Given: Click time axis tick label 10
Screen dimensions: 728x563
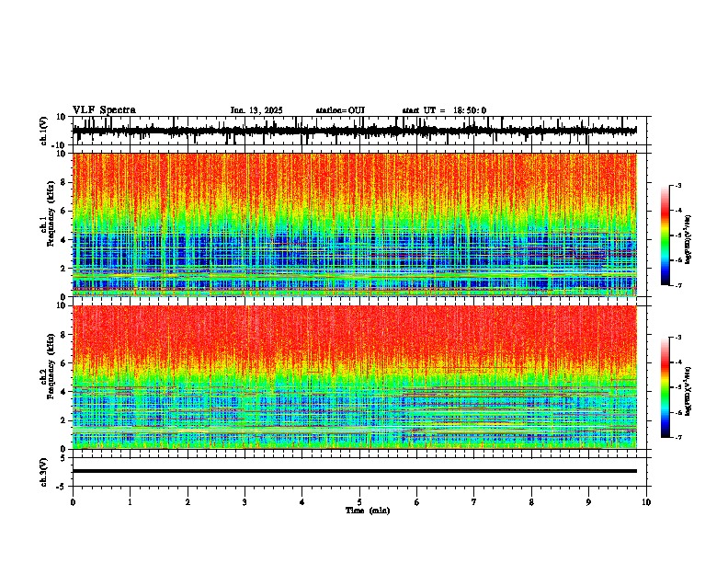Looking at the screenshot, I should (x=646, y=502).
